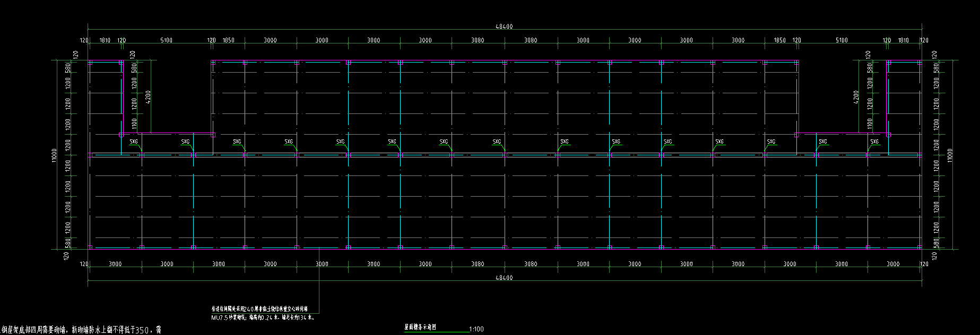The height and width of the screenshot is (335, 980).
Task: Click the bottom-left 580 dimension on left edge
Action: [67, 243]
